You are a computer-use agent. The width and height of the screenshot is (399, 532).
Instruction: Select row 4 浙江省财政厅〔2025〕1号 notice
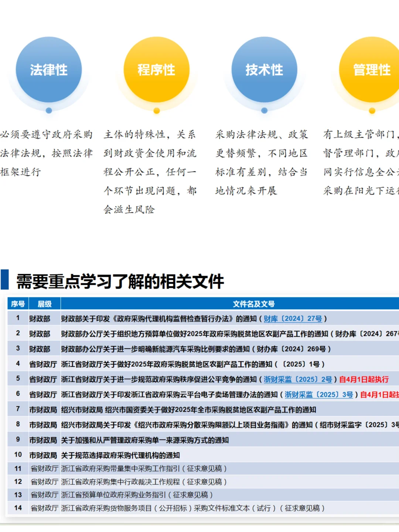tap(203, 364)
